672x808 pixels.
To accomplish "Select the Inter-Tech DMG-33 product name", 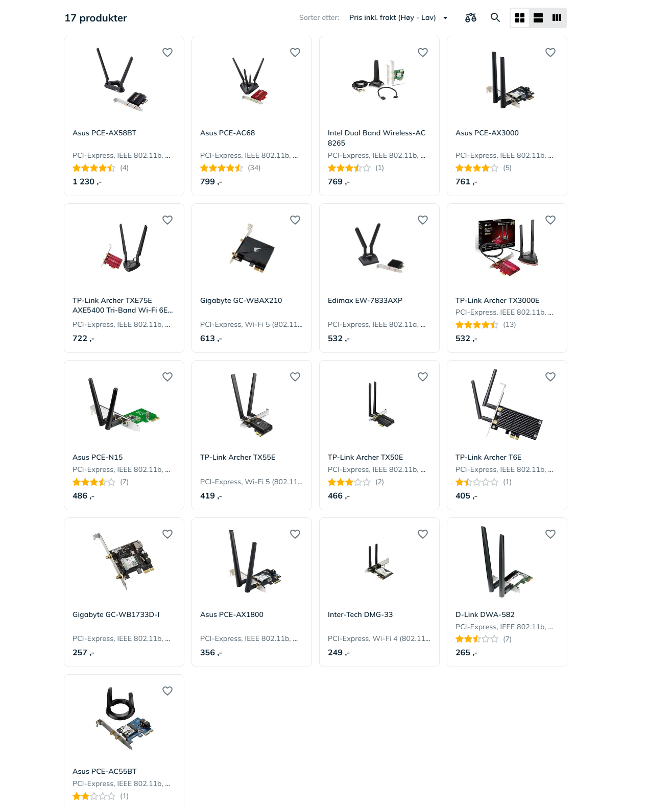I will pos(361,614).
